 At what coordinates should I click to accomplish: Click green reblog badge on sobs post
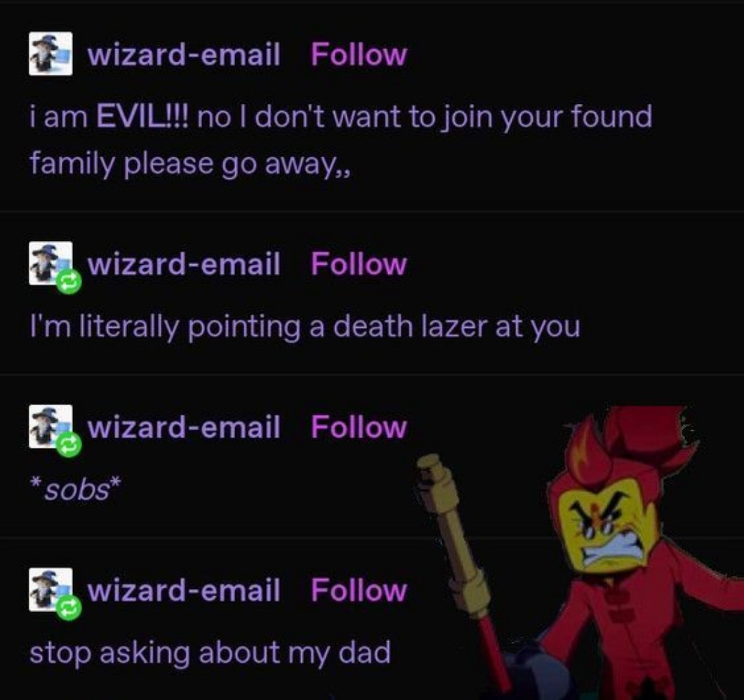(69, 445)
